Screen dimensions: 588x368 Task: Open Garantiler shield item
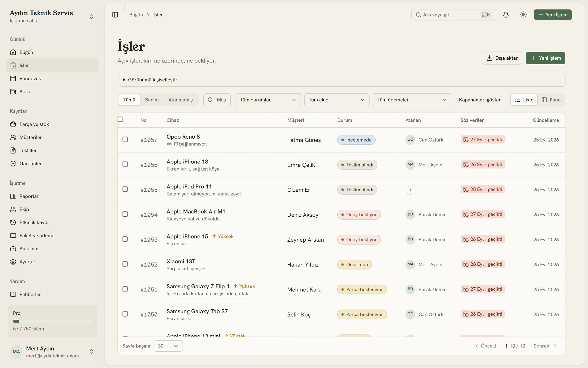[x=52, y=163]
